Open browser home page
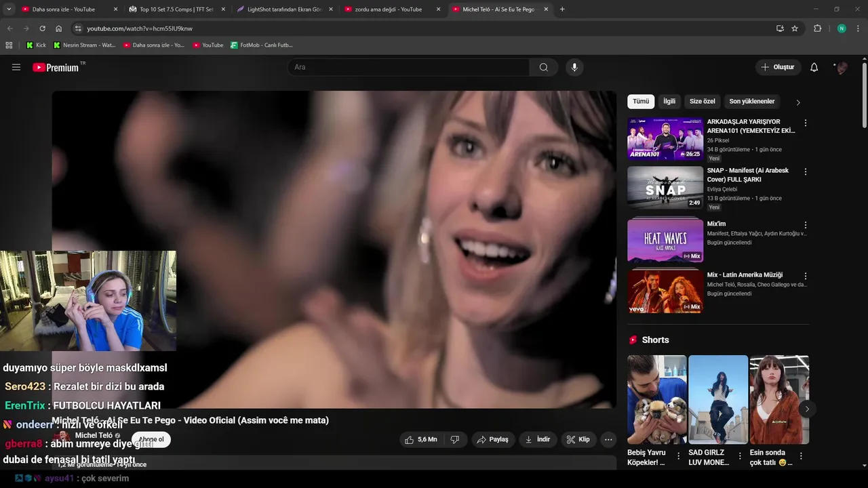 tap(59, 28)
